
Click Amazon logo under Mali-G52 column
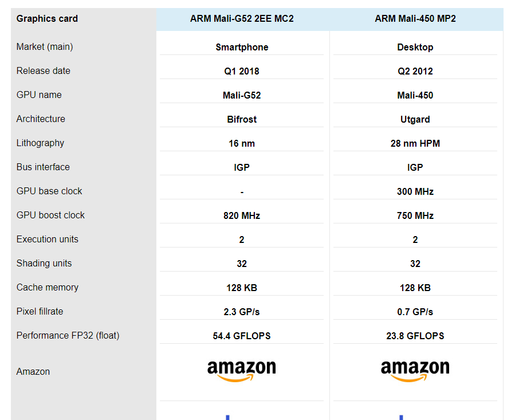coord(242,371)
